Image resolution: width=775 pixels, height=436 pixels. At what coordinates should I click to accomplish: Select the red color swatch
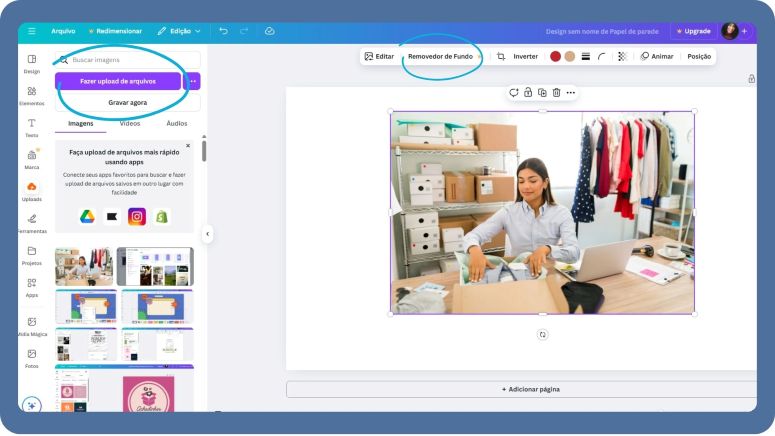pos(555,57)
